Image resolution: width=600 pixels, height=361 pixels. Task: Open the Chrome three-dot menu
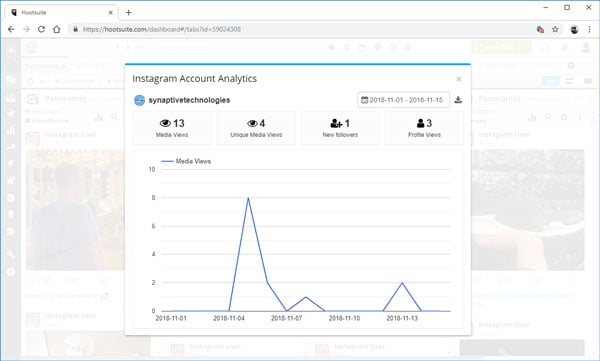[589, 29]
